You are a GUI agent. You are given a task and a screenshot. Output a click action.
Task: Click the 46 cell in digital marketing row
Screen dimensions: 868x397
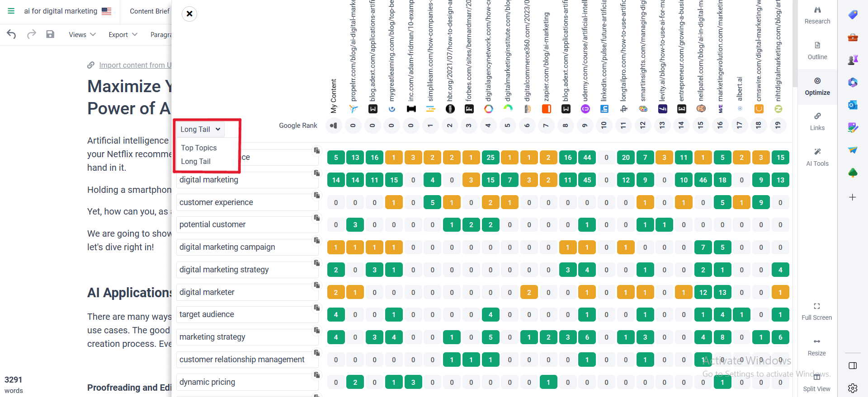pos(703,180)
